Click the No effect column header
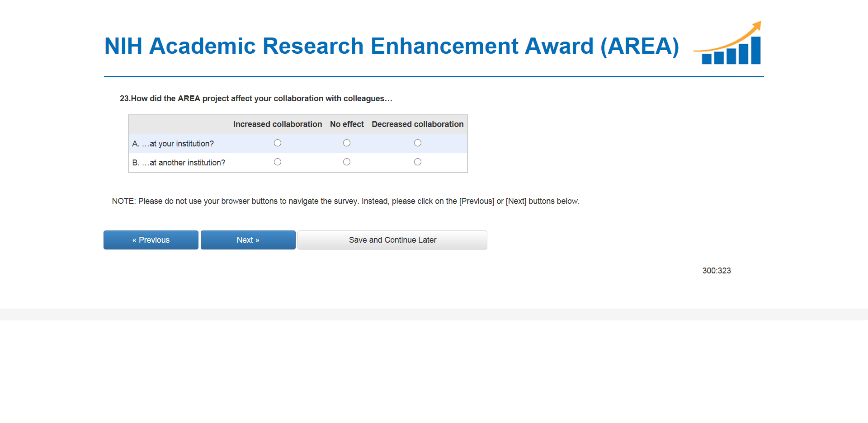 click(x=347, y=124)
